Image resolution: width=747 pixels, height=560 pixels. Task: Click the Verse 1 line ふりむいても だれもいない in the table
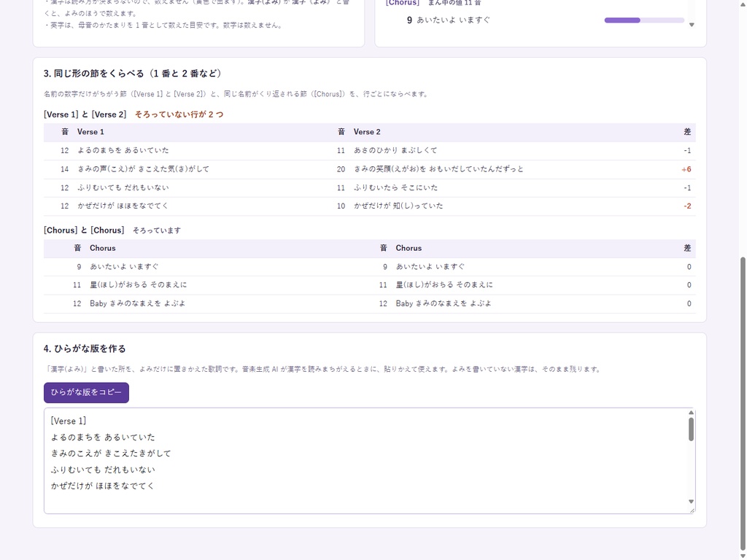point(123,187)
